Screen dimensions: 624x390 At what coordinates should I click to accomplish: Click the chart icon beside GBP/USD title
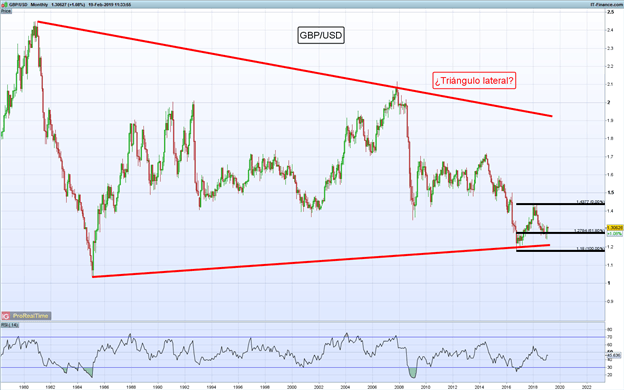coord(5,4)
